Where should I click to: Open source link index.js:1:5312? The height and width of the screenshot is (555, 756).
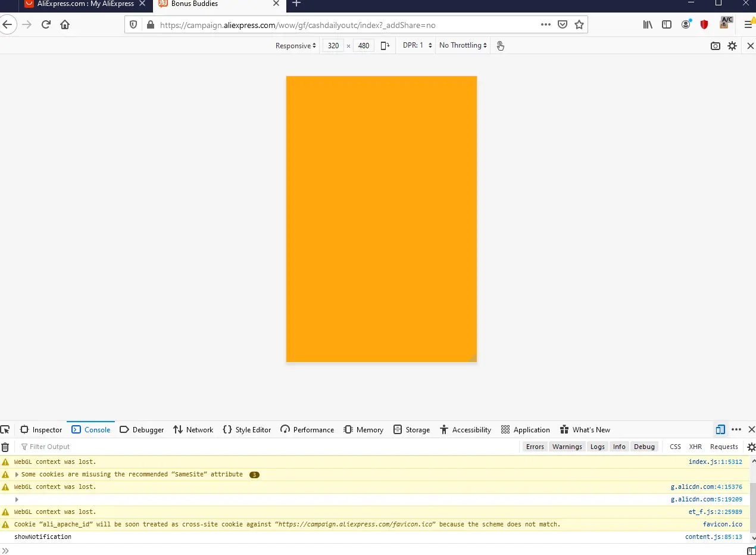(x=715, y=462)
